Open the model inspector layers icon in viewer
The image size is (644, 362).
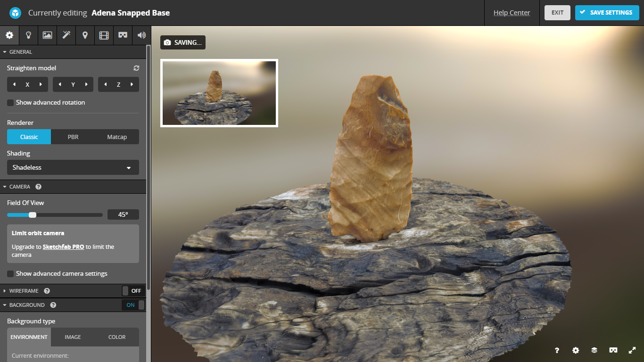pyautogui.click(x=594, y=350)
